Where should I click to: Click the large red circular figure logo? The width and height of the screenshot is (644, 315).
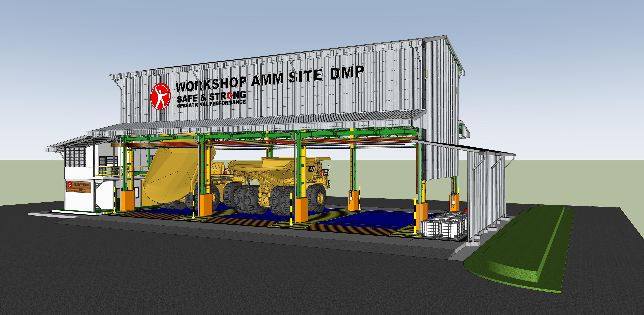[160, 97]
